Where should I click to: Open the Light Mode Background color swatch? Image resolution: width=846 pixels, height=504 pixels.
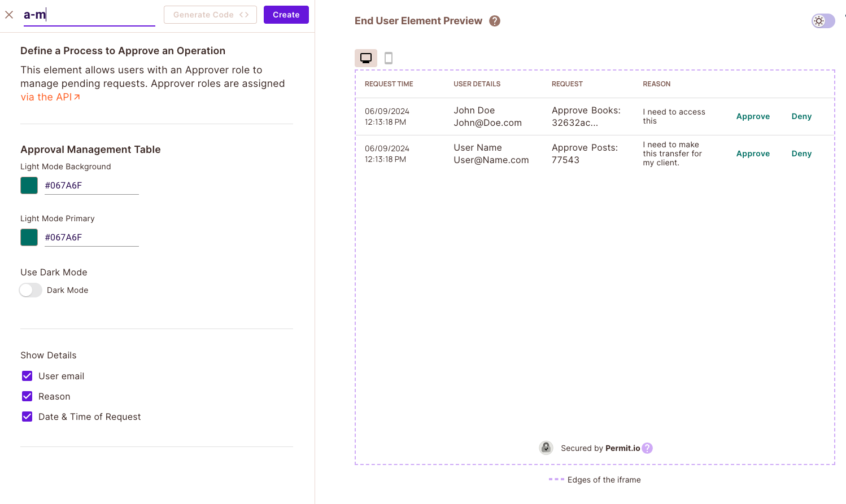pos(29,185)
